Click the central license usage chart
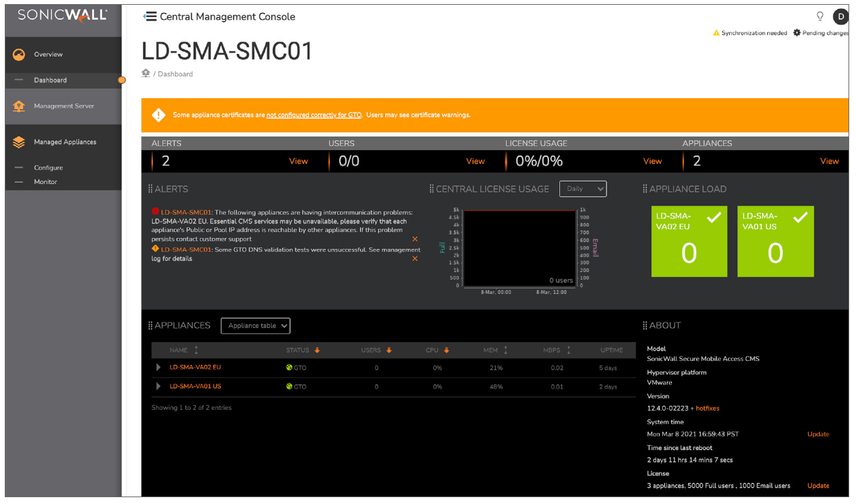856x504 pixels. coord(519,248)
